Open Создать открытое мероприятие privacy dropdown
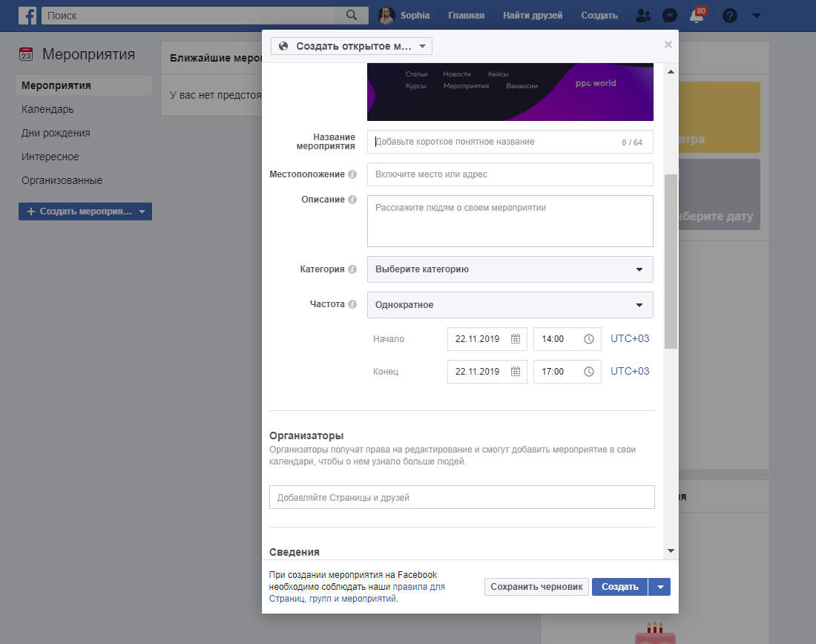816x644 pixels. point(352,46)
